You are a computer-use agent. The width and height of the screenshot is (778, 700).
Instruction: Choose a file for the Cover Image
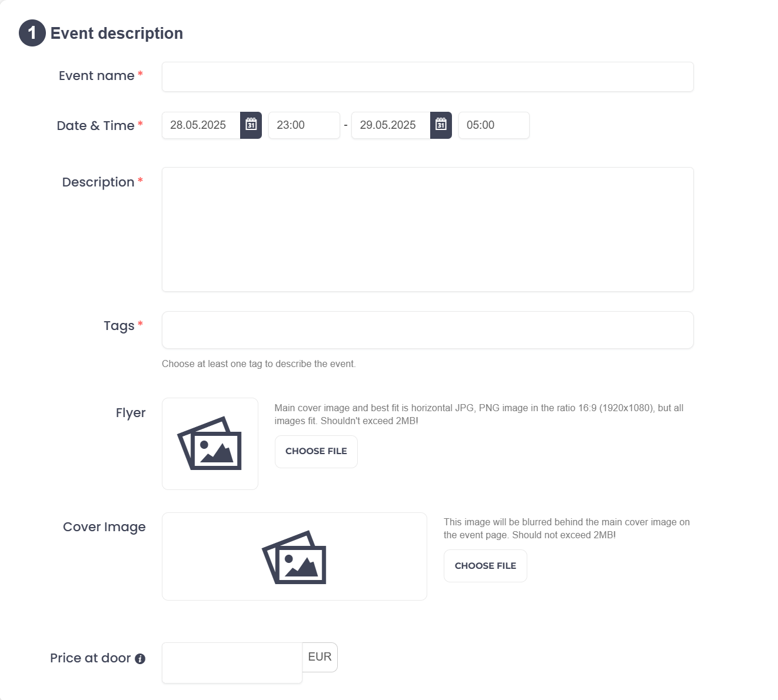coord(485,566)
